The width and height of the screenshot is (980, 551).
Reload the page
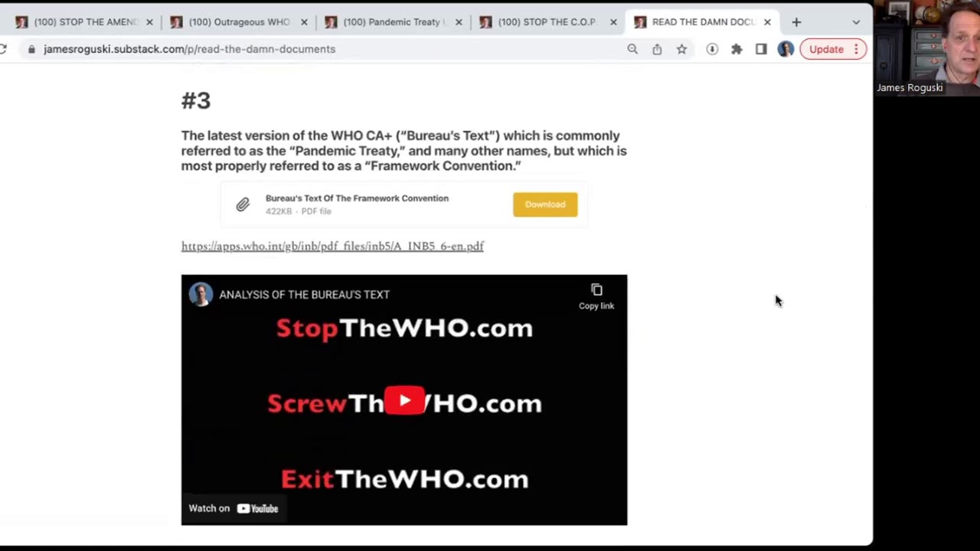[3, 49]
